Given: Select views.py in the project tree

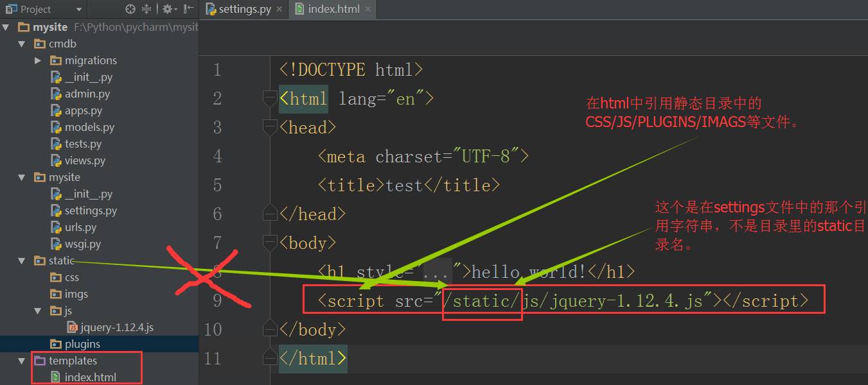Looking at the screenshot, I should click(85, 160).
